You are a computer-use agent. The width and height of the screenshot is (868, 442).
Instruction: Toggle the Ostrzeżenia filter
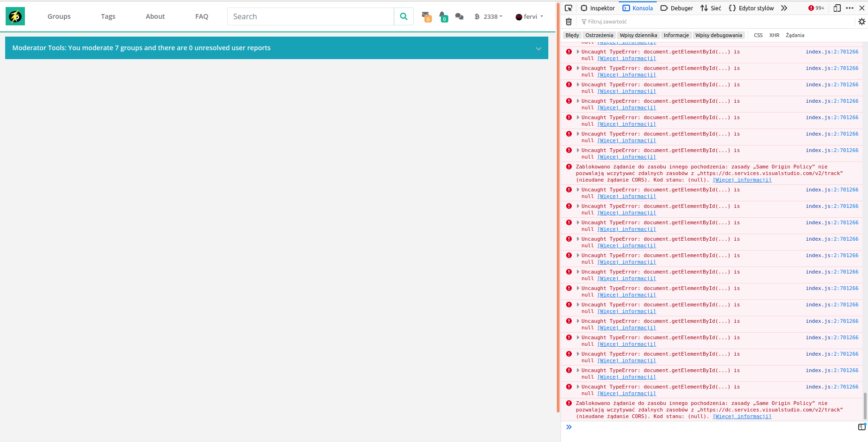(599, 35)
